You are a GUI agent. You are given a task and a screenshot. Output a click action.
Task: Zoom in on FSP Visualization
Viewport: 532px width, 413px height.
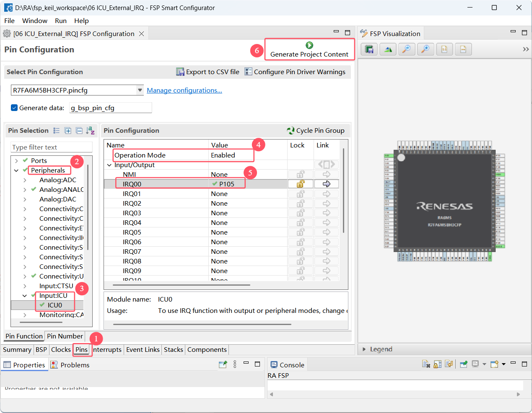426,49
